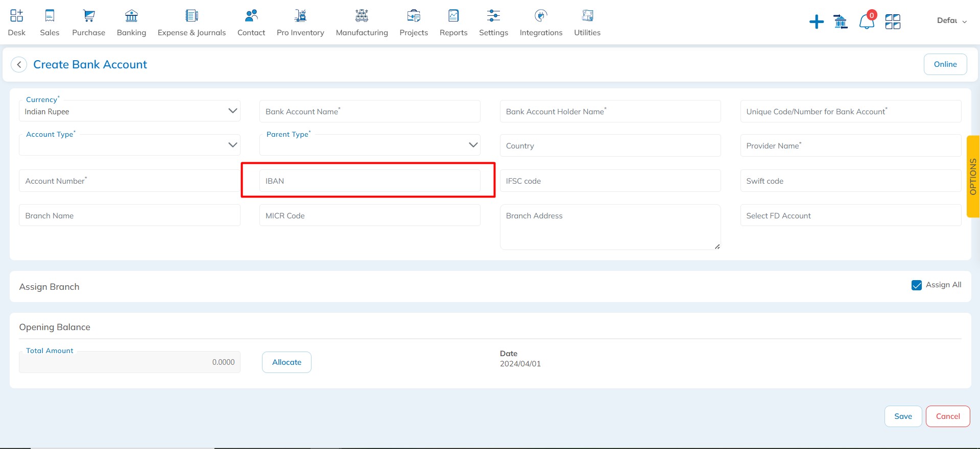Viewport: 980px width, 449px height.
Task: Click the Cancel button
Action: [x=947, y=416]
